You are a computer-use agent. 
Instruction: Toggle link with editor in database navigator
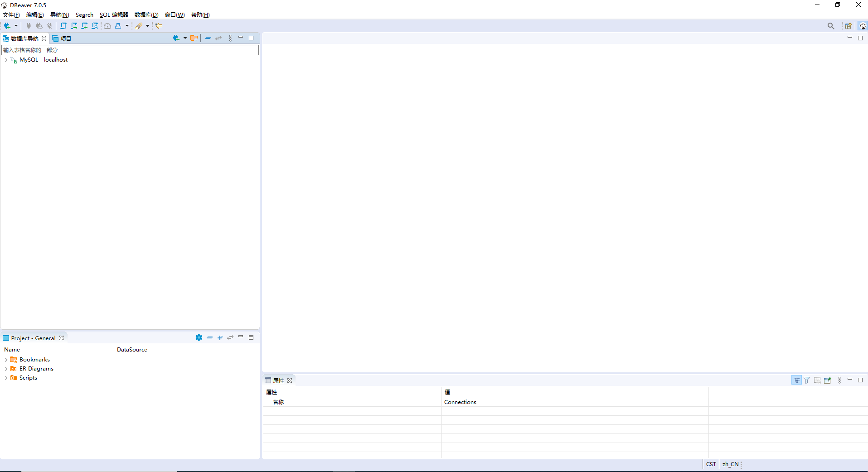coord(218,39)
